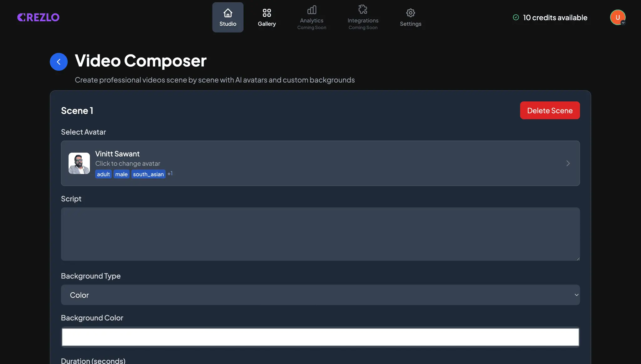Click the Video Composer heading

pyautogui.click(x=141, y=60)
